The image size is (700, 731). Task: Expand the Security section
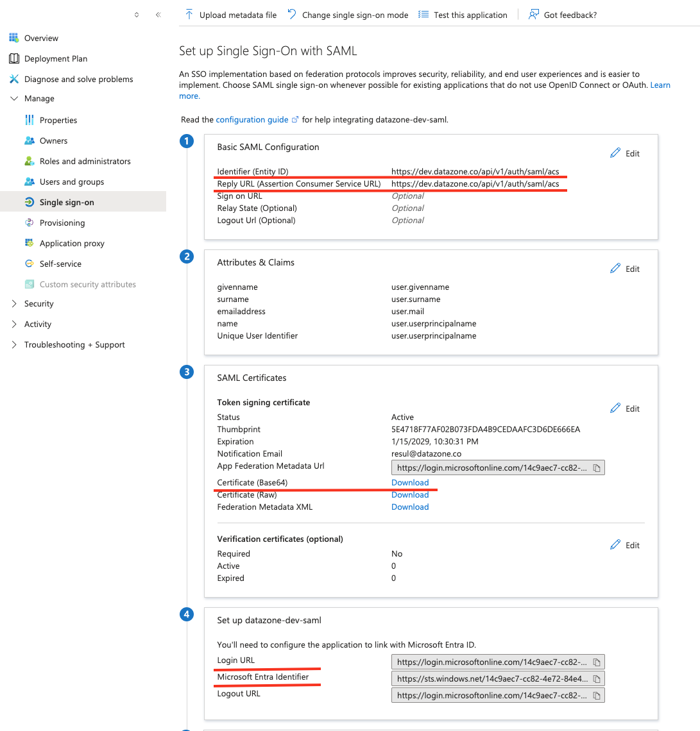[x=14, y=303]
